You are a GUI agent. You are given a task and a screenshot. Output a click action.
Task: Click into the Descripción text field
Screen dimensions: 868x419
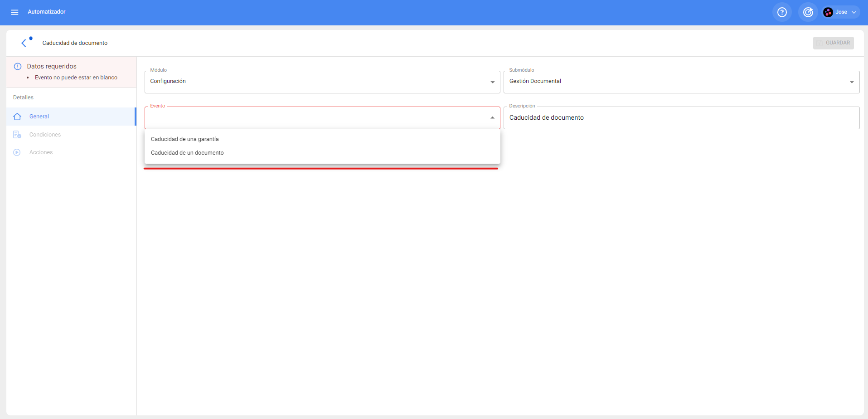(x=681, y=118)
